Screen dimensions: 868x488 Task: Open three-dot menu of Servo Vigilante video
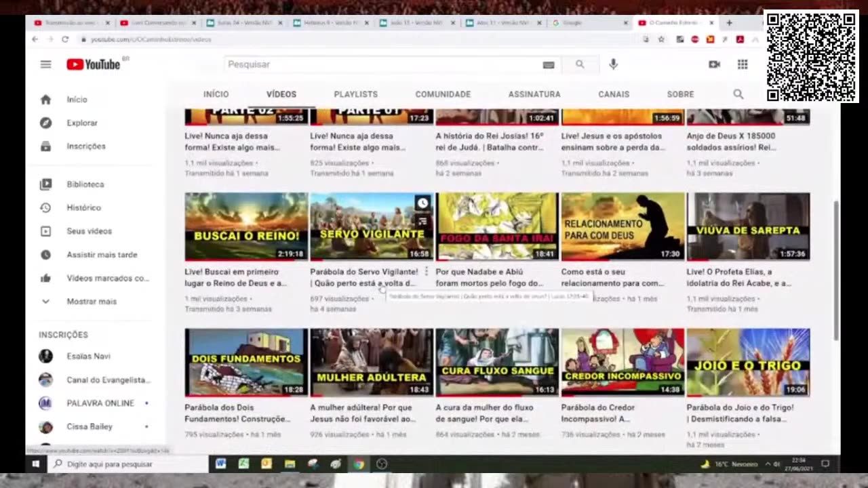point(427,271)
